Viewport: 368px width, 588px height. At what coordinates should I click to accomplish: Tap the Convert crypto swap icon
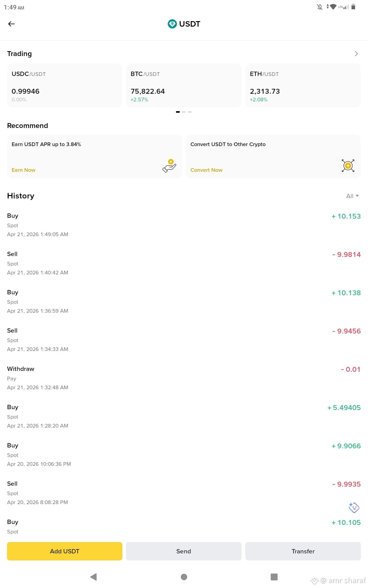point(348,166)
